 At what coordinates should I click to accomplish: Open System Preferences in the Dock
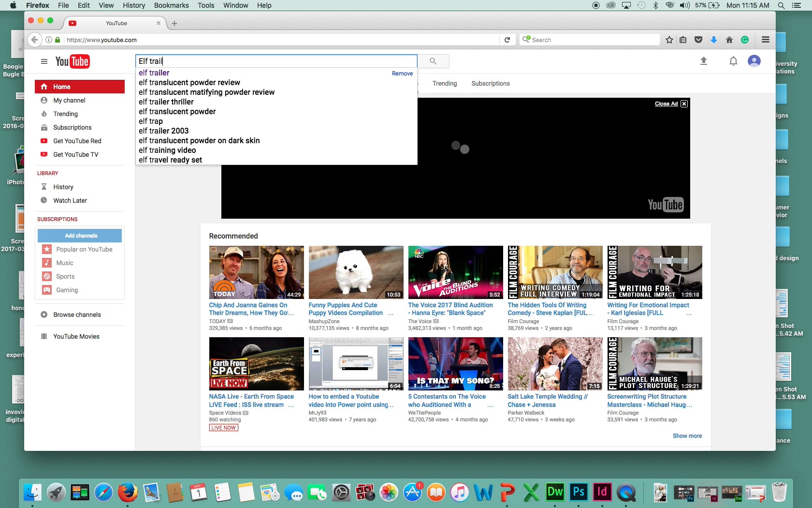(341, 493)
